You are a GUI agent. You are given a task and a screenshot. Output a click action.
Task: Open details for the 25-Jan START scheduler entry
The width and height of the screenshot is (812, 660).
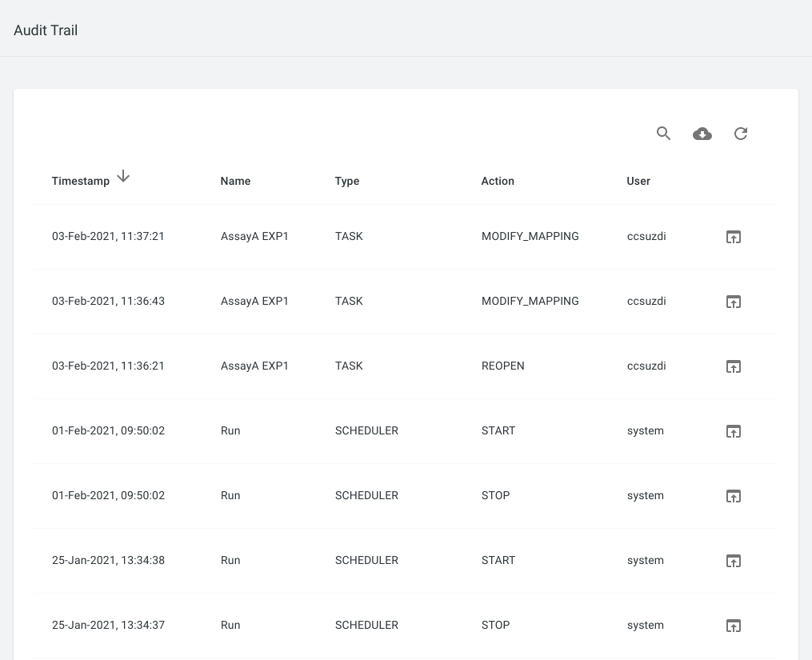coord(733,560)
